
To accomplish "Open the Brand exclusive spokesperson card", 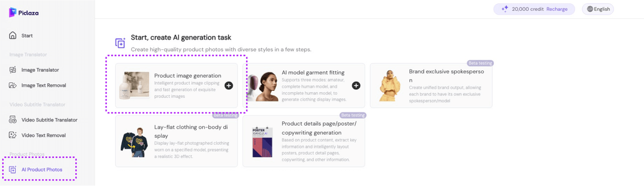I will click(431, 85).
